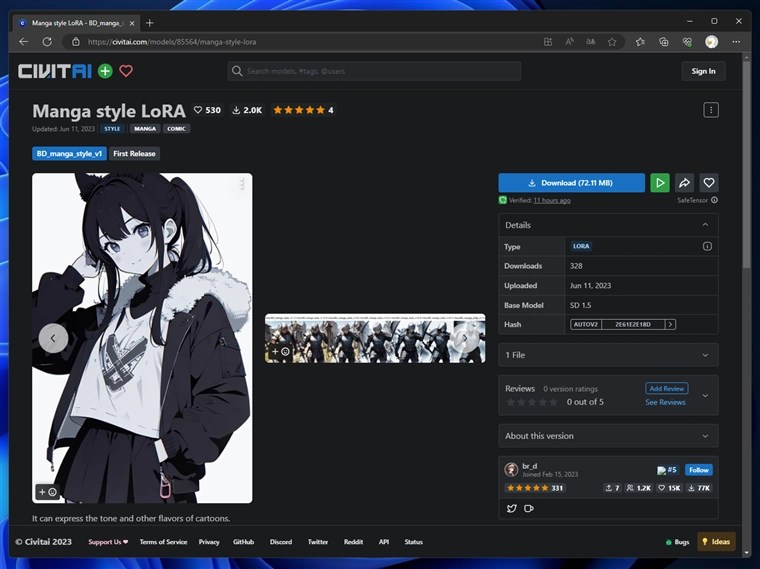Go to previous image with left arrow

tap(53, 338)
